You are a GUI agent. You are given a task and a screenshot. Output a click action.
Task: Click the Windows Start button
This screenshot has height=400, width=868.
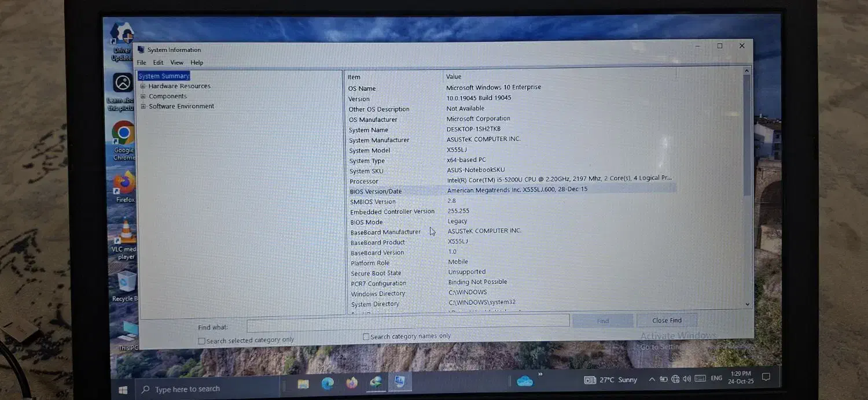(123, 390)
